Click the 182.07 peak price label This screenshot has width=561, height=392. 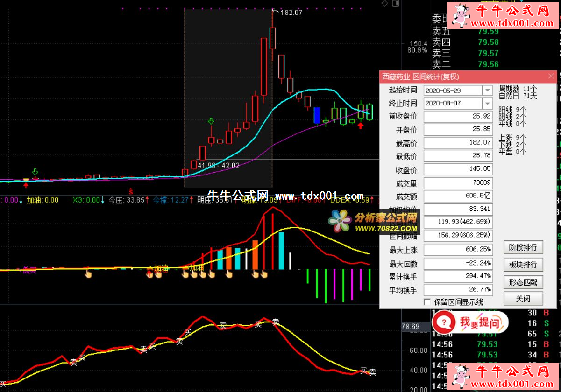pyautogui.click(x=291, y=13)
